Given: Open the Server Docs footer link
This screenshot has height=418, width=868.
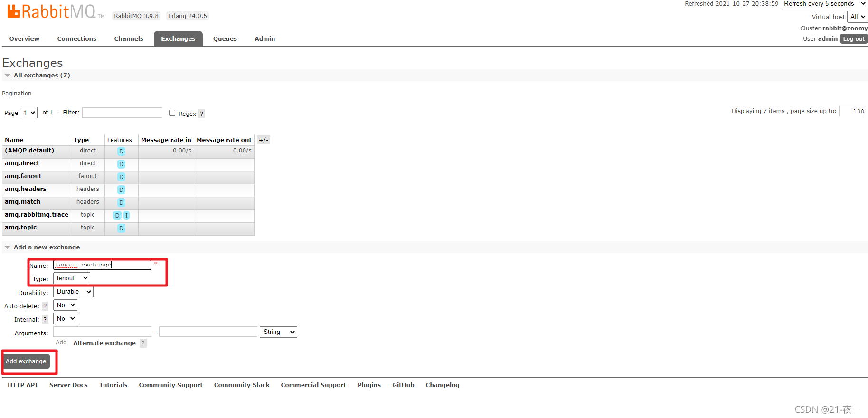Looking at the screenshot, I should pyautogui.click(x=68, y=385).
